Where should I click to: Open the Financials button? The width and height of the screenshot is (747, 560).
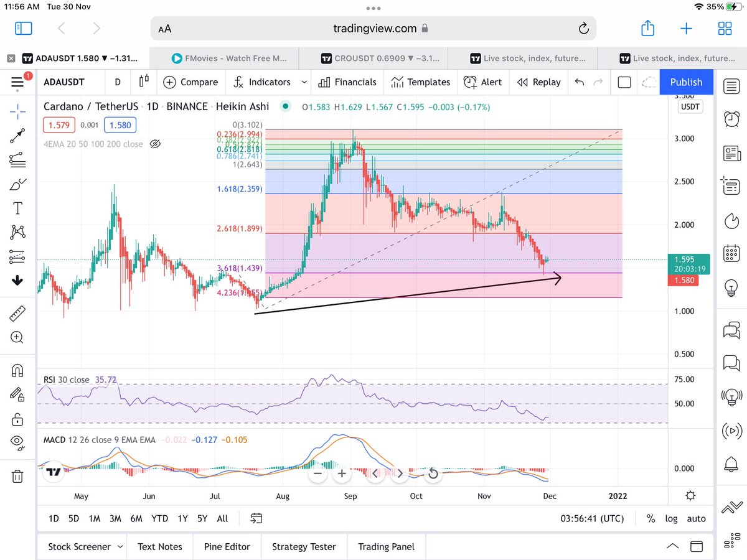tap(347, 82)
